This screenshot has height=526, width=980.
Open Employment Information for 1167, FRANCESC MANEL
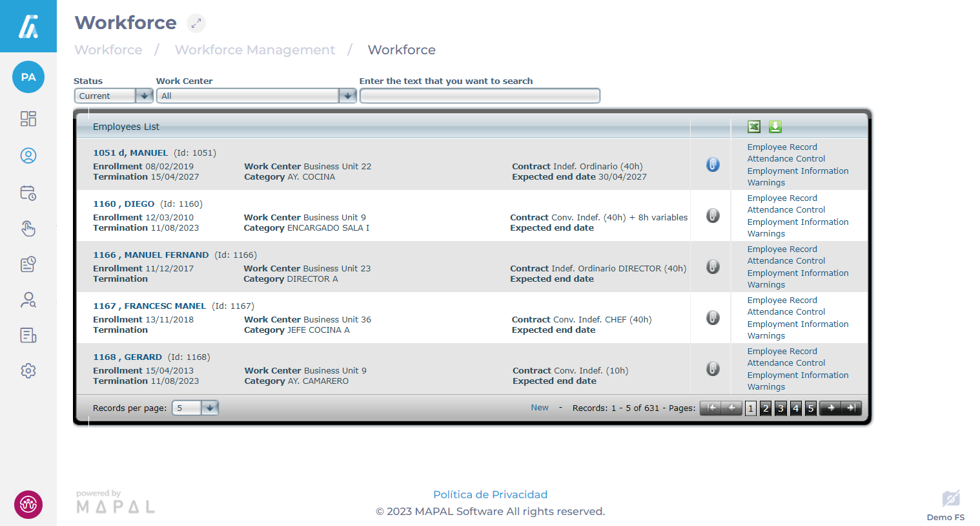[x=798, y=324]
